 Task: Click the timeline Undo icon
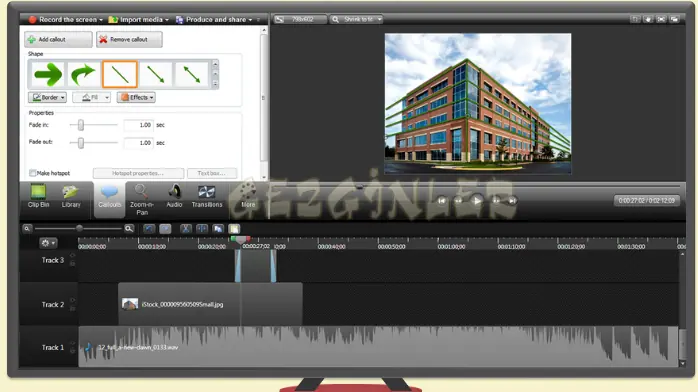(x=149, y=229)
